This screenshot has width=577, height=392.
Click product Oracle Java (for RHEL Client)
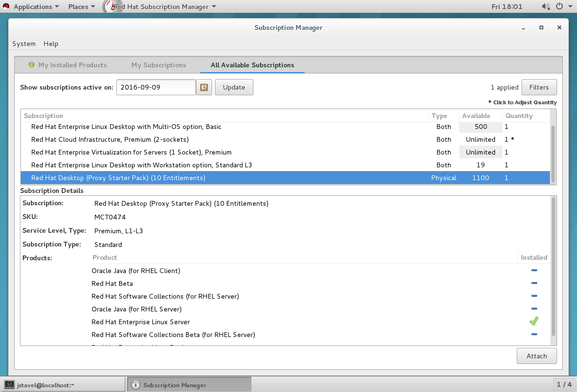[136, 271]
